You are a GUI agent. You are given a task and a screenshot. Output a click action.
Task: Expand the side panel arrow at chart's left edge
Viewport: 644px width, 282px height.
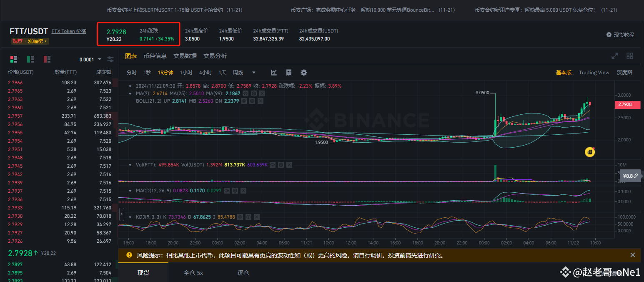coord(122,214)
